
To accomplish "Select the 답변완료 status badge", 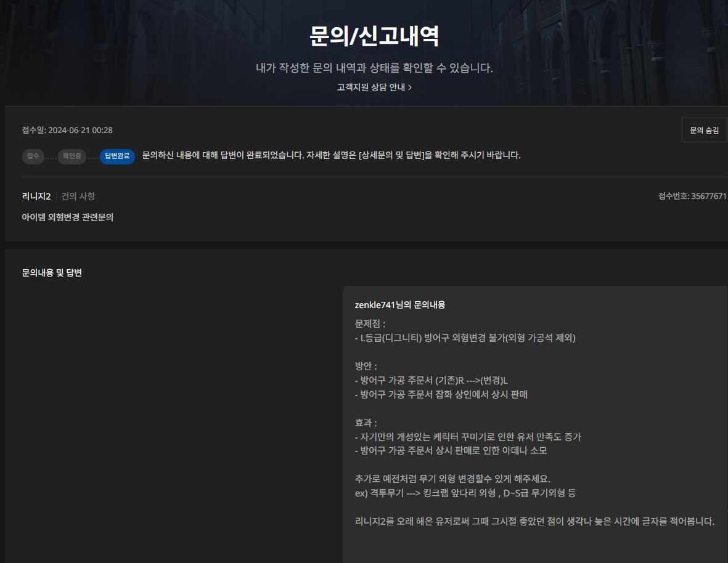I will 117,156.
